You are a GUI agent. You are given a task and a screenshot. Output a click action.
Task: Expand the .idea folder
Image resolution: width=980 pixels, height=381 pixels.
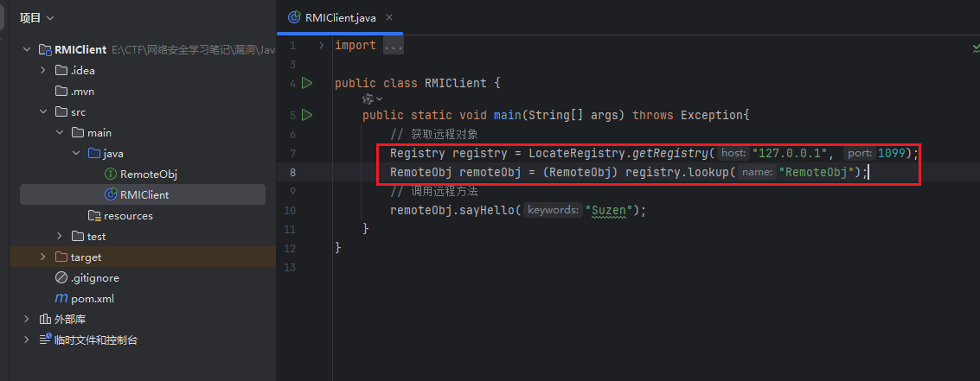point(43,71)
